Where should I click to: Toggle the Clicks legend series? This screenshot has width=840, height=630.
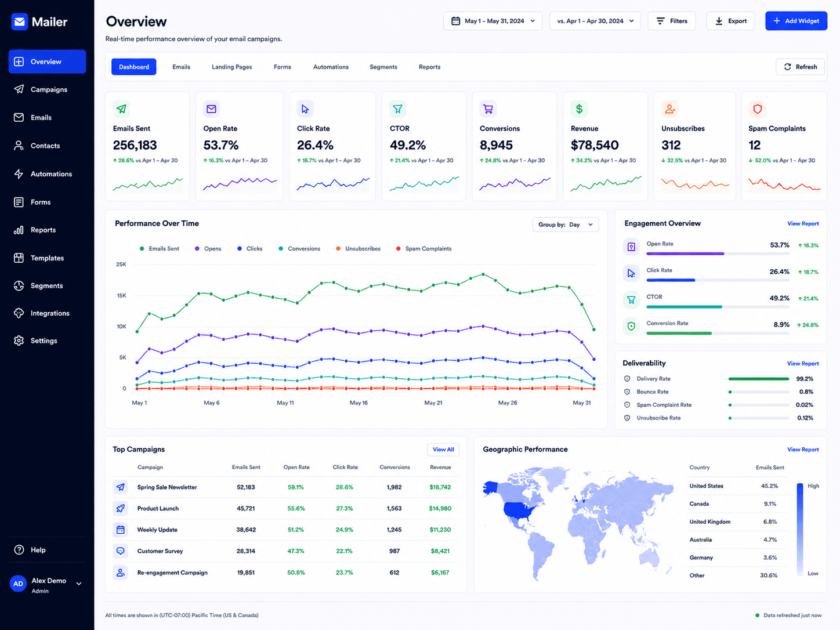click(x=250, y=249)
